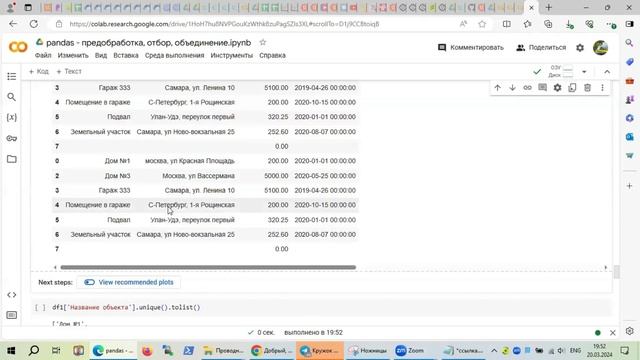Click View recommended plots button
This screenshot has width=640, height=360.
129,282
